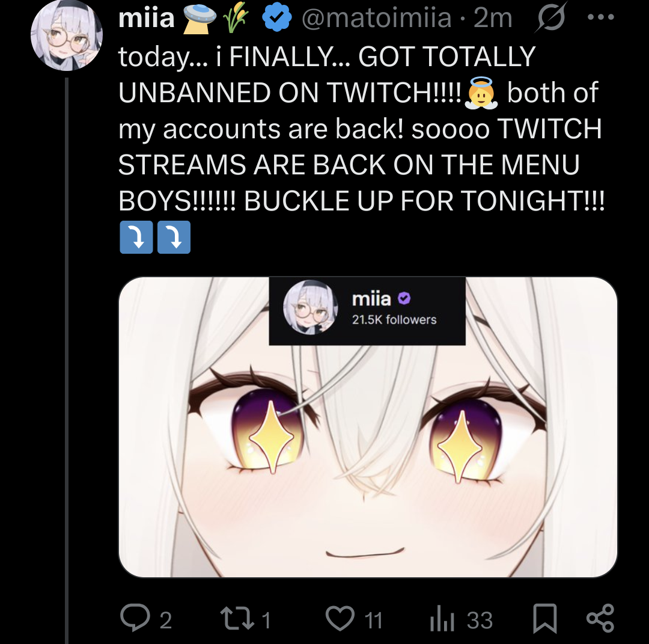Click the @matoimiia handle link
Screen dimensions: 649x644
coord(376,18)
